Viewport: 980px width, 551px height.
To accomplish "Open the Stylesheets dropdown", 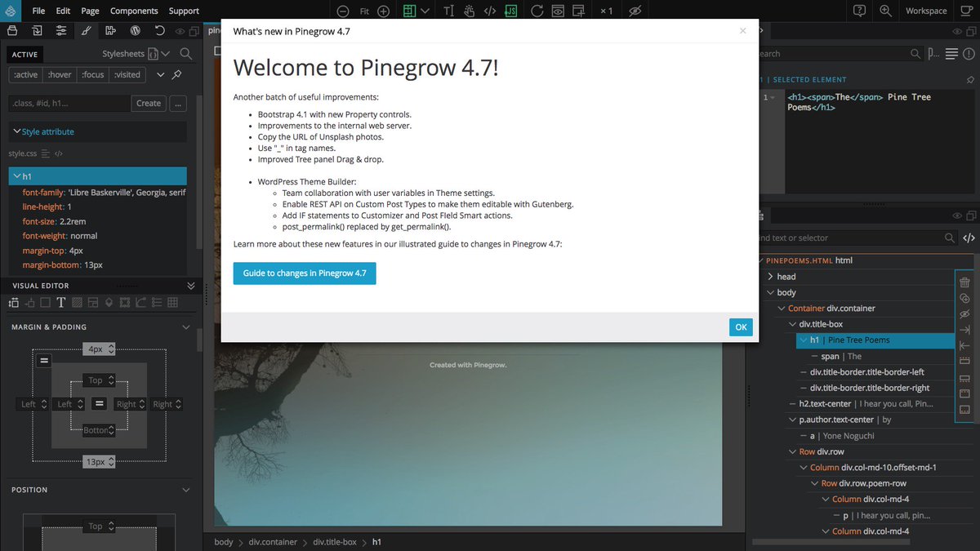I will pos(136,54).
